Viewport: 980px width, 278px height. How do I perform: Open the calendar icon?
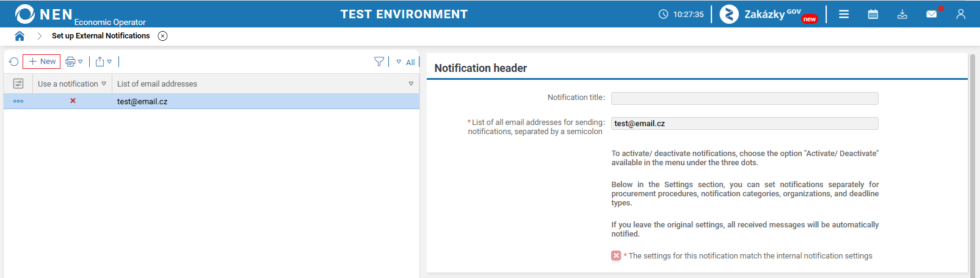click(x=873, y=14)
